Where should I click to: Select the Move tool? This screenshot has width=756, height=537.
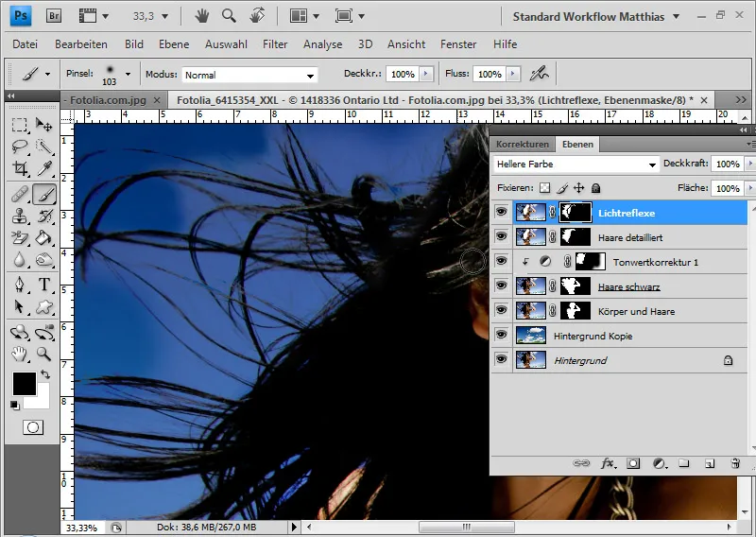pyautogui.click(x=44, y=126)
